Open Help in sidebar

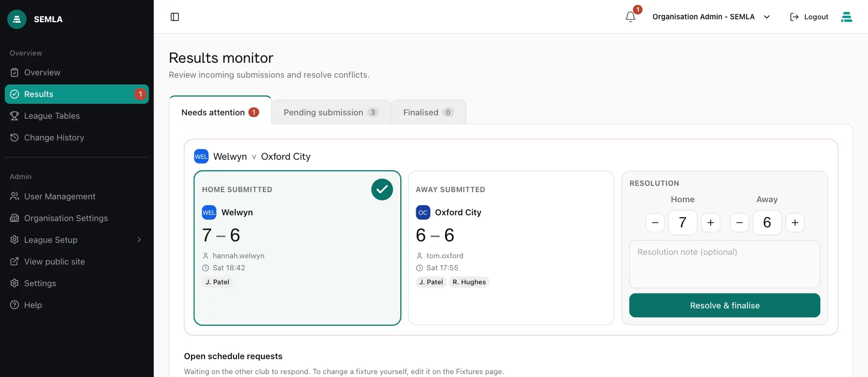[x=77, y=305]
